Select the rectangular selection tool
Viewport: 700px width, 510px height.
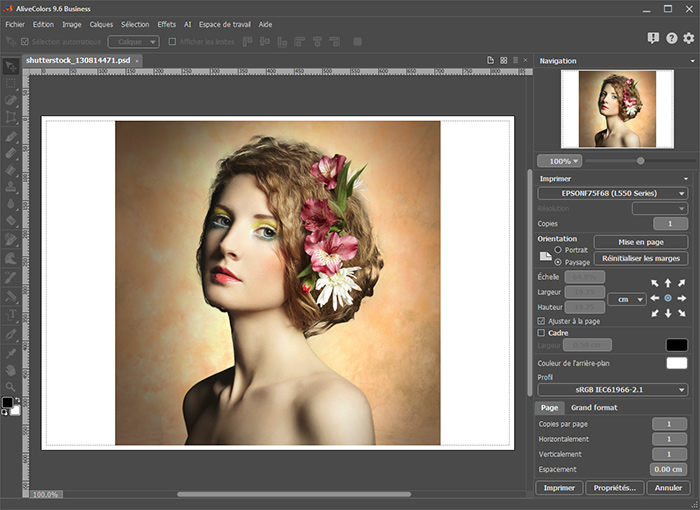click(x=11, y=84)
